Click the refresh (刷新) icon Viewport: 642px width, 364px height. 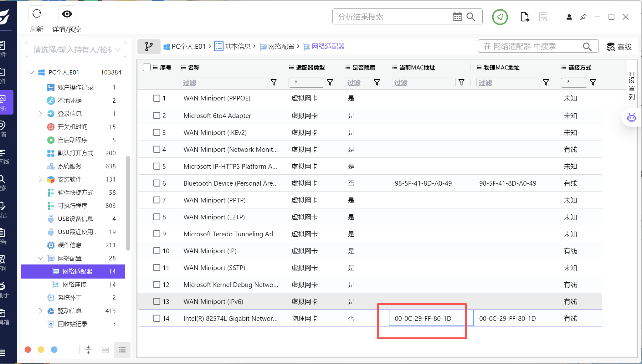click(x=37, y=14)
